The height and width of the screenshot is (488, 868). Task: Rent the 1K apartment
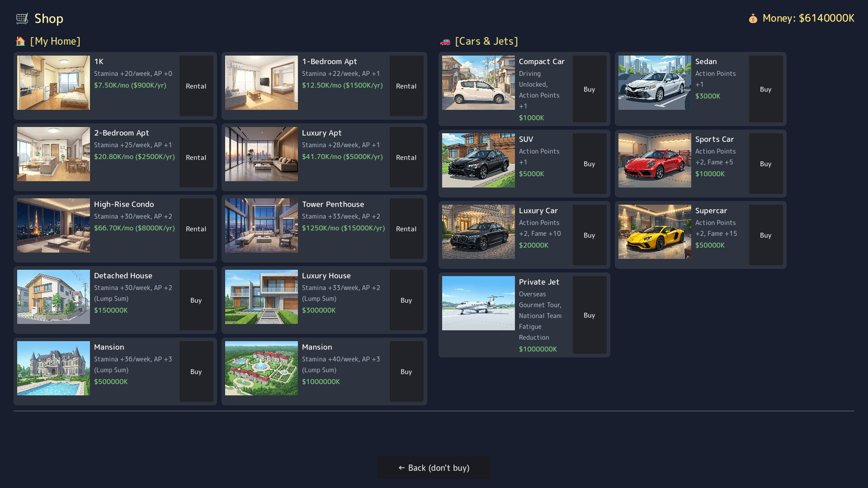tap(196, 86)
